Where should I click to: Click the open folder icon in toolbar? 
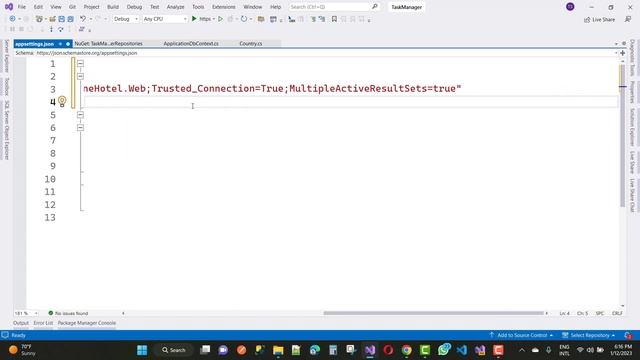point(261,19)
